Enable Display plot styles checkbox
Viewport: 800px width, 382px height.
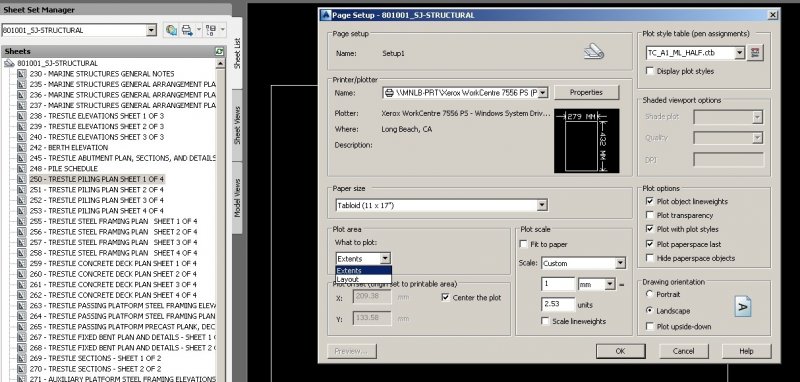[x=650, y=71]
